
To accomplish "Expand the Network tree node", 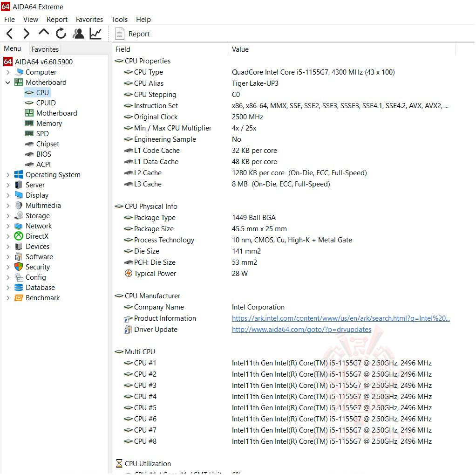I will click(x=8, y=226).
